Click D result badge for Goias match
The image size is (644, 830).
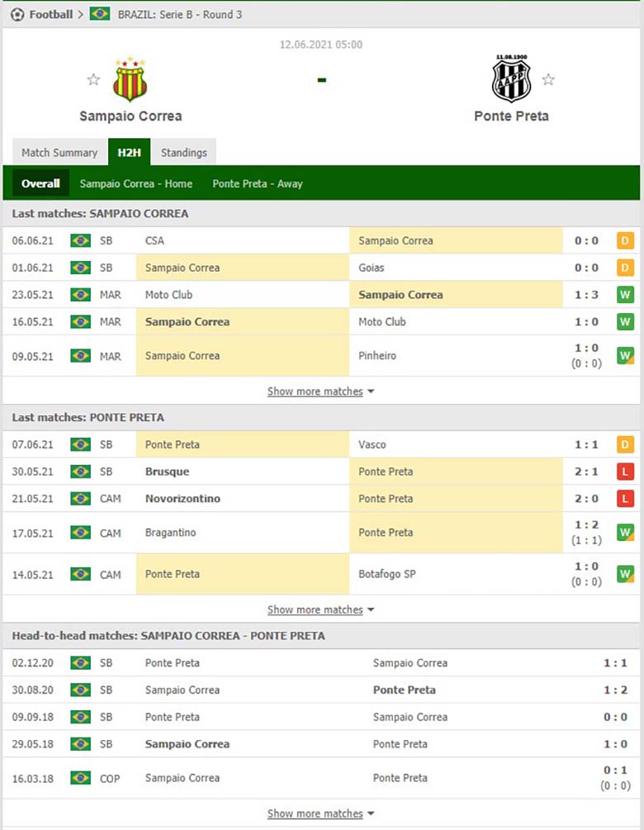pos(625,268)
